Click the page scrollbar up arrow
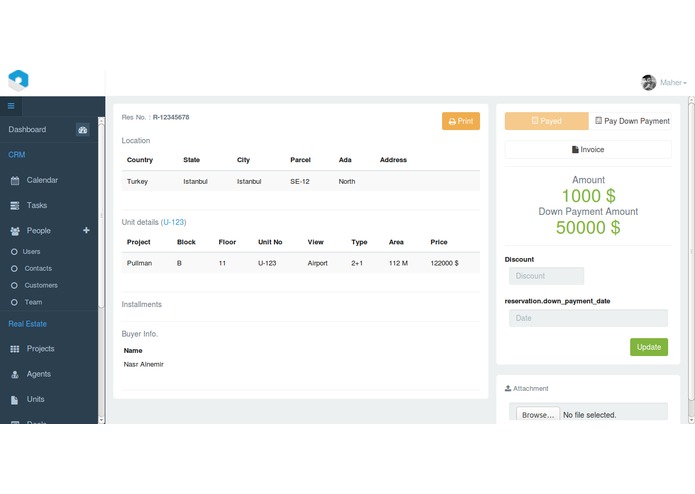This screenshot has height=494, width=695. point(691,101)
